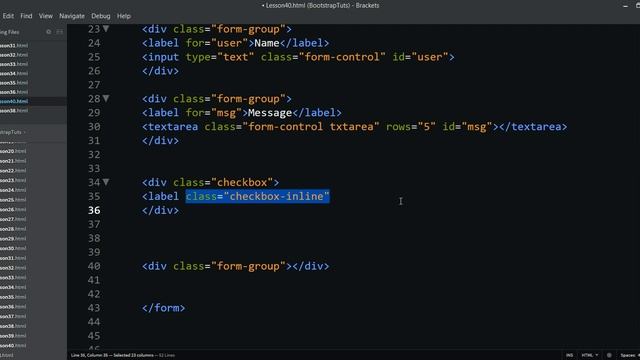This screenshot has width=640, height=360.
Task: Collapse the code fold at line 23
Action: [x=106, y=29]
